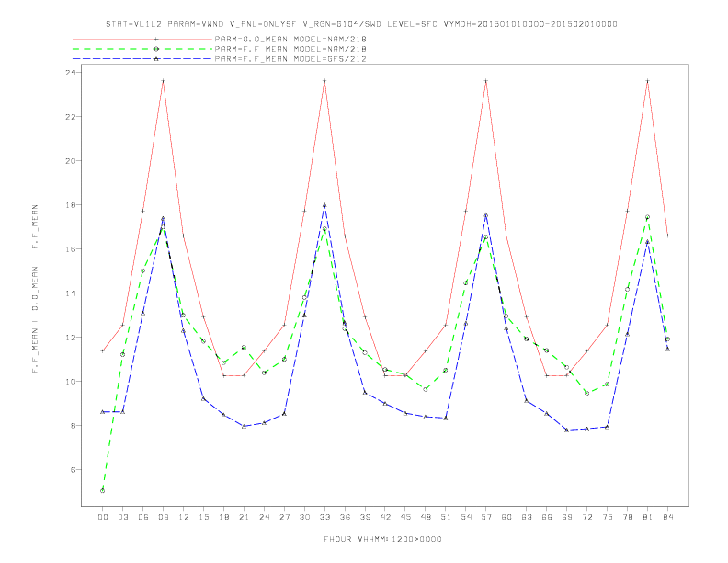Click y-axis tick label 20
This screenshot has width=728, height=563.
[70, 161]
